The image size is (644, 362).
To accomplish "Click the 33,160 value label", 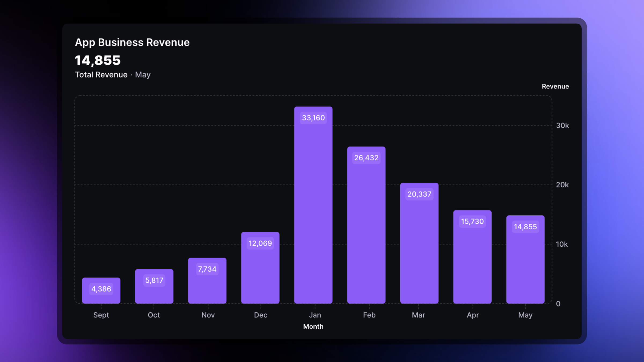I will click(x=313, y=118).
